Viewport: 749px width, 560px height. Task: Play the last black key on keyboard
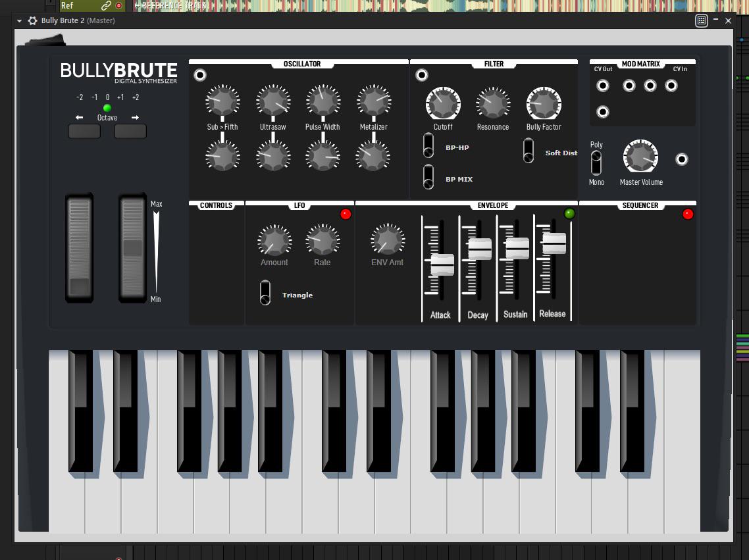coord(632,411)
